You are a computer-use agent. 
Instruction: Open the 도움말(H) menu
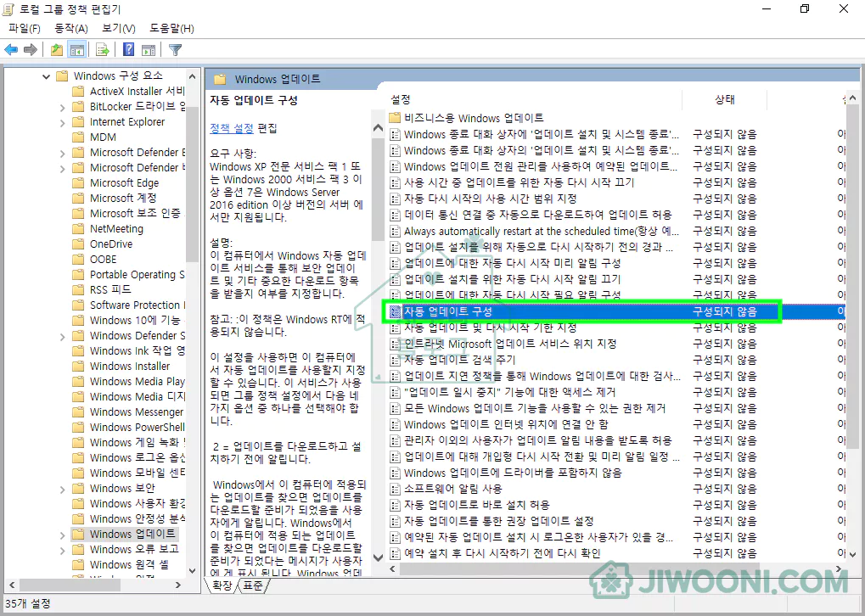171,28
